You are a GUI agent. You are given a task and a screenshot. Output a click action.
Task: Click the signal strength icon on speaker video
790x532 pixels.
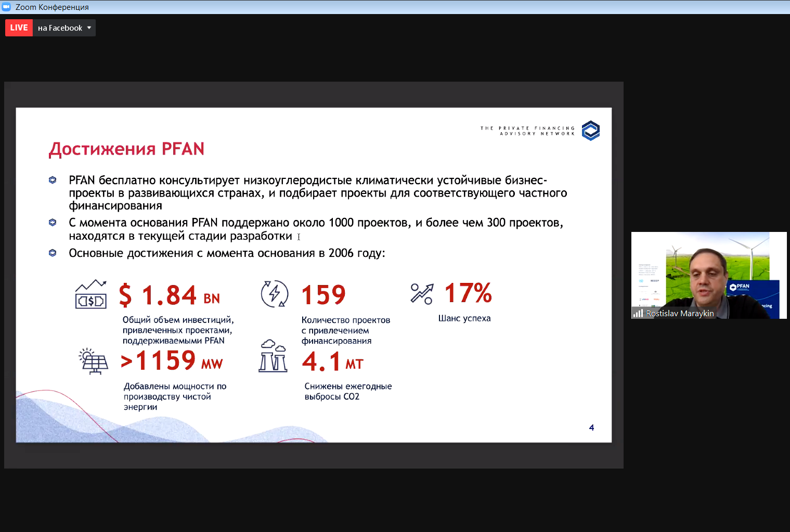(x=638, y=313)
